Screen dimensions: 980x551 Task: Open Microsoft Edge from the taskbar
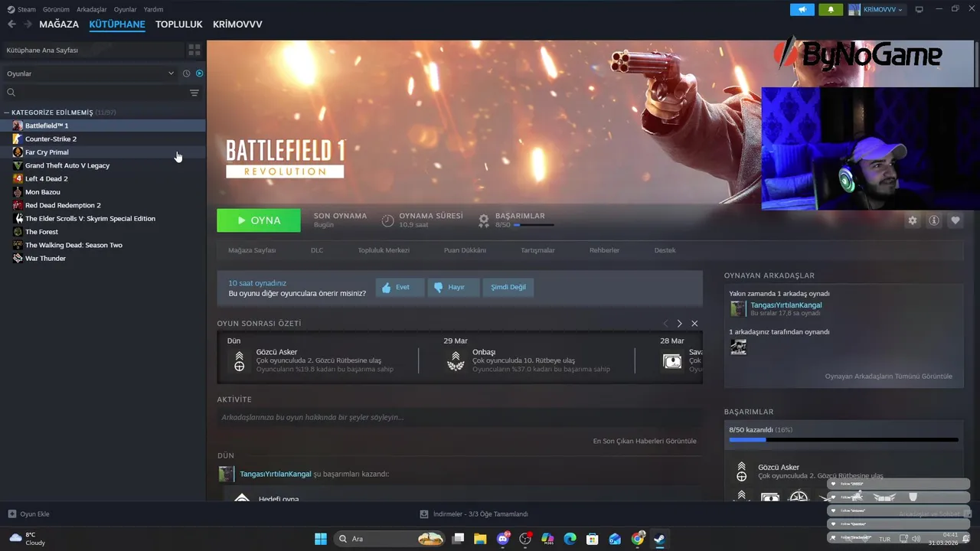coord(570,539)
